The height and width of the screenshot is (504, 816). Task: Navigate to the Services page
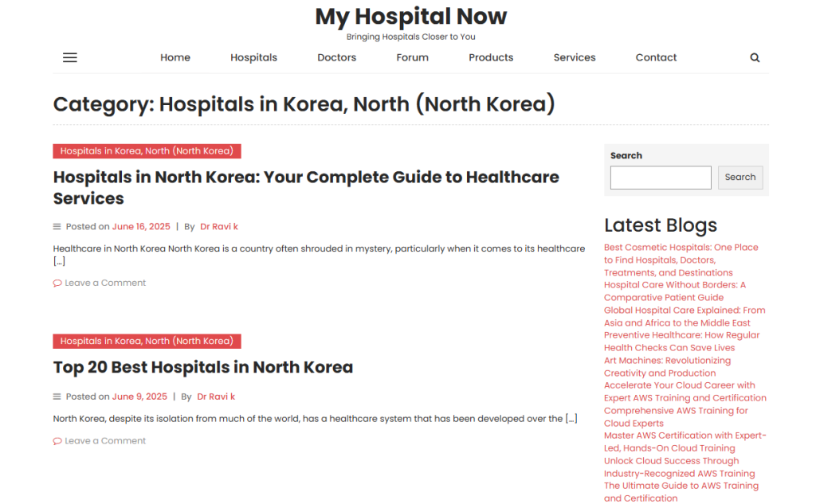click(575, 57)
